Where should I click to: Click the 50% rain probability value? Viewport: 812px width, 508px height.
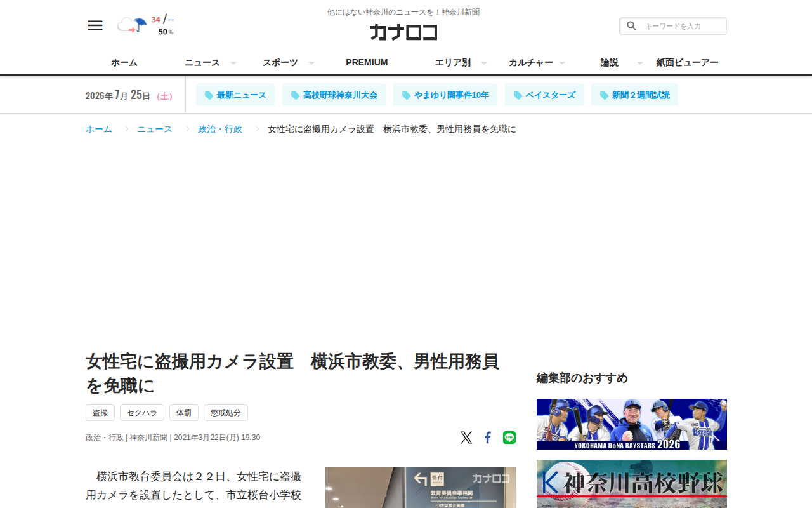coord(166,32)
